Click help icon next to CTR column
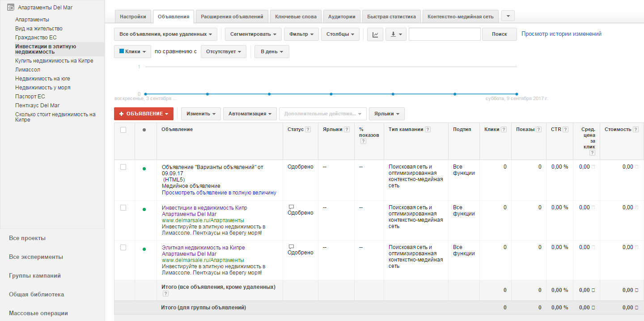The height and width of the screenshot is (321, 644). pos(566,129)
